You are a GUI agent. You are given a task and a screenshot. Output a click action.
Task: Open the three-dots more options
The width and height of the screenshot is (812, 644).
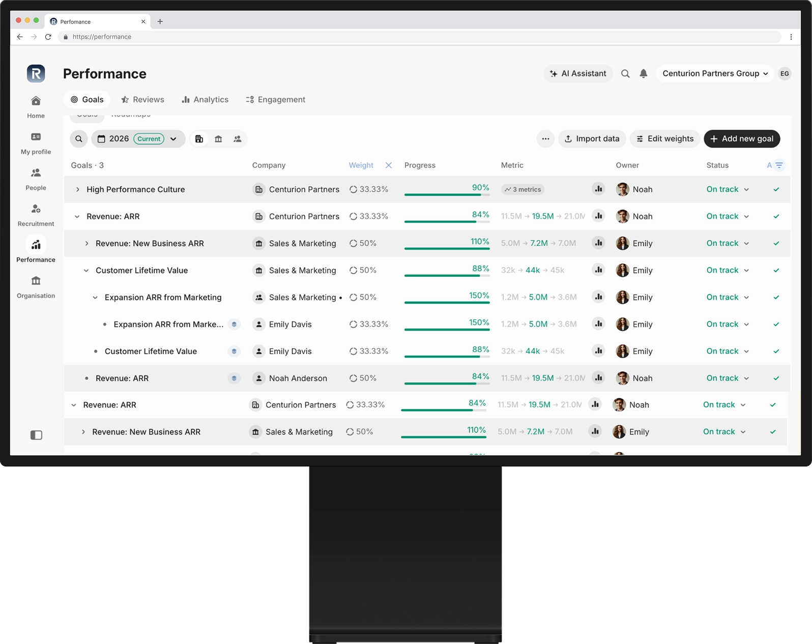tap(545, 139)
